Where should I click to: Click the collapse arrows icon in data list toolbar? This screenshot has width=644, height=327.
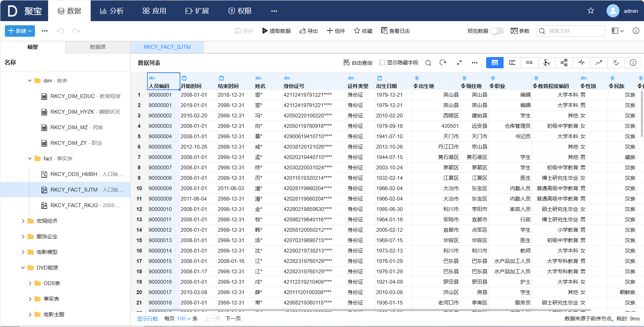[x=459, y=63]
